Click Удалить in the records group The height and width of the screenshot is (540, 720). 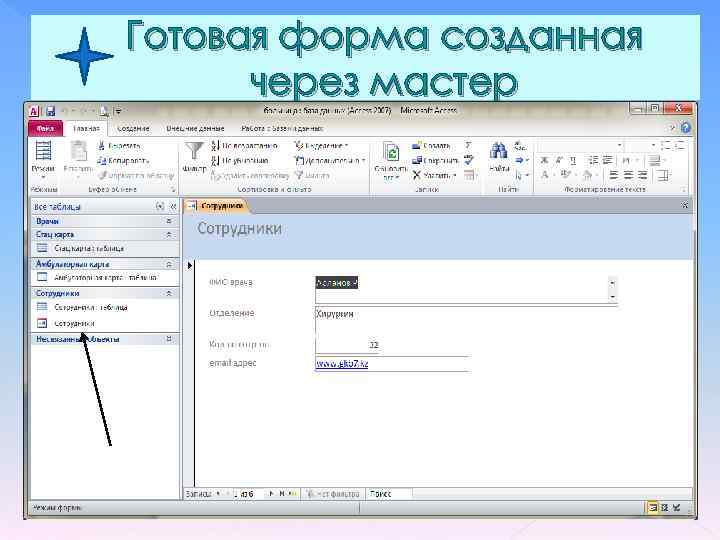click(434, 175)
